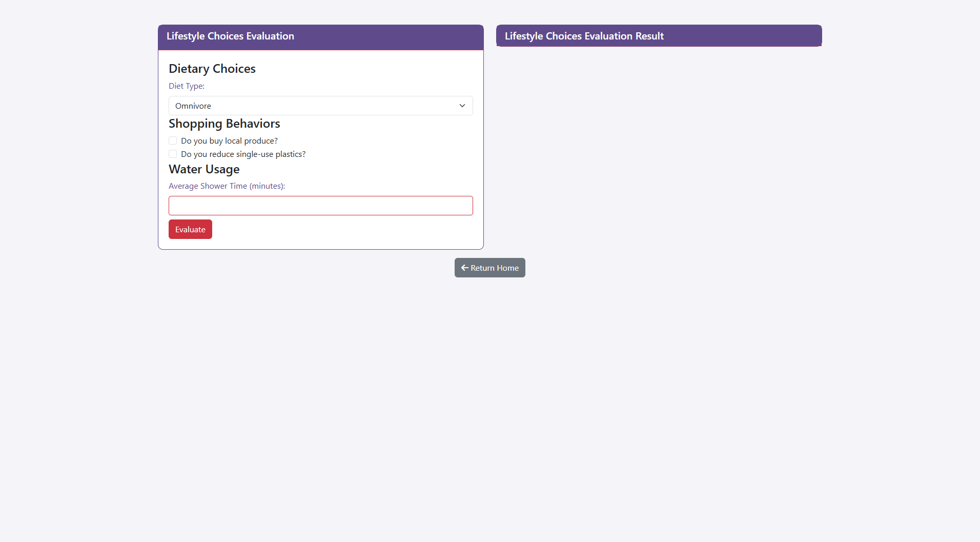
Task: Focus the Average Shower Time input field
Action: (320, 206)
